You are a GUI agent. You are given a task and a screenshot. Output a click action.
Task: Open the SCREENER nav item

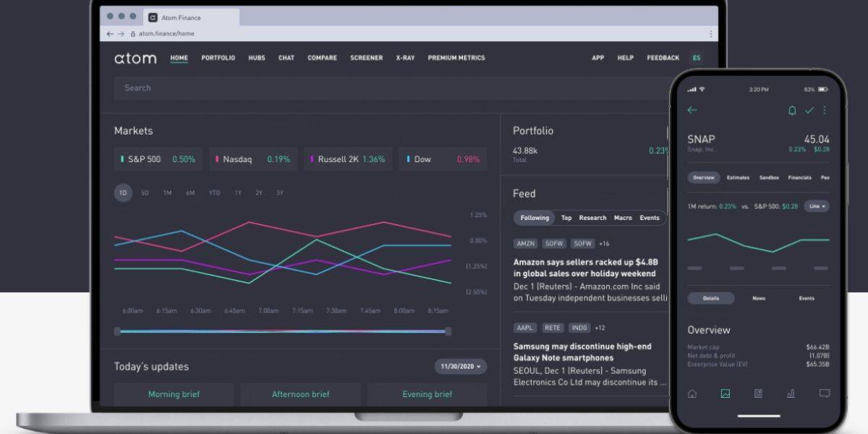coord(367,58)
